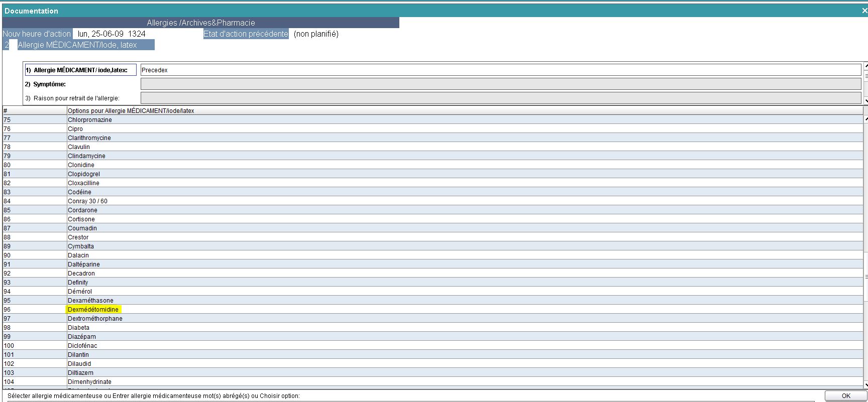Image resolution: width=868 pixels, height=402 pixels.
Task: Click the up arrow of the form fields scrollbar
Action: point(865,66)
